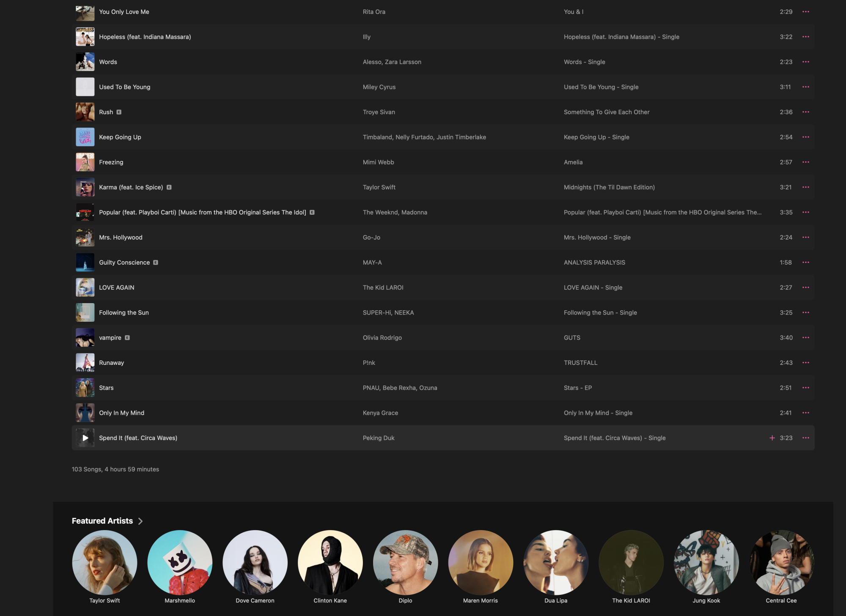The width and height of the screenshot is (846, 616).
Task: Click artist link Olivia Rodrigo
Action: 382,338
